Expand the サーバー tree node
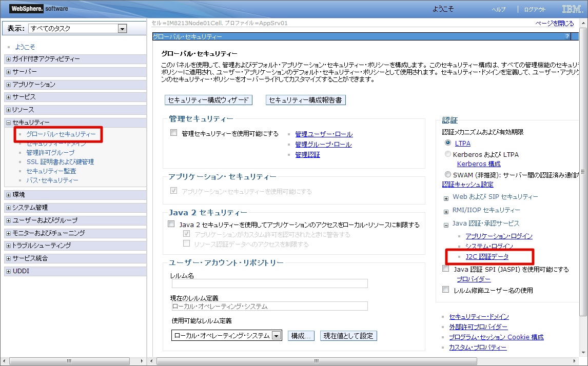Image resolution: width=588 pixels, height=366 pixels. 8,72
